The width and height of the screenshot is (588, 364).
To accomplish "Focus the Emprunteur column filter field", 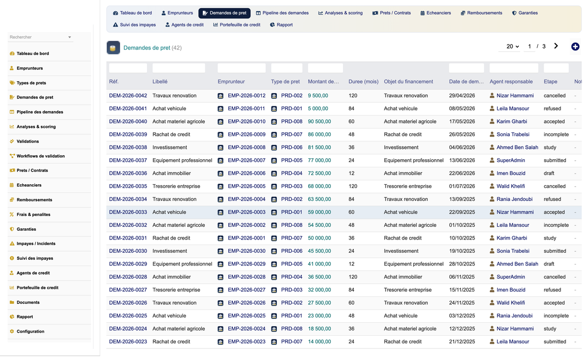I will pos(242,68).
